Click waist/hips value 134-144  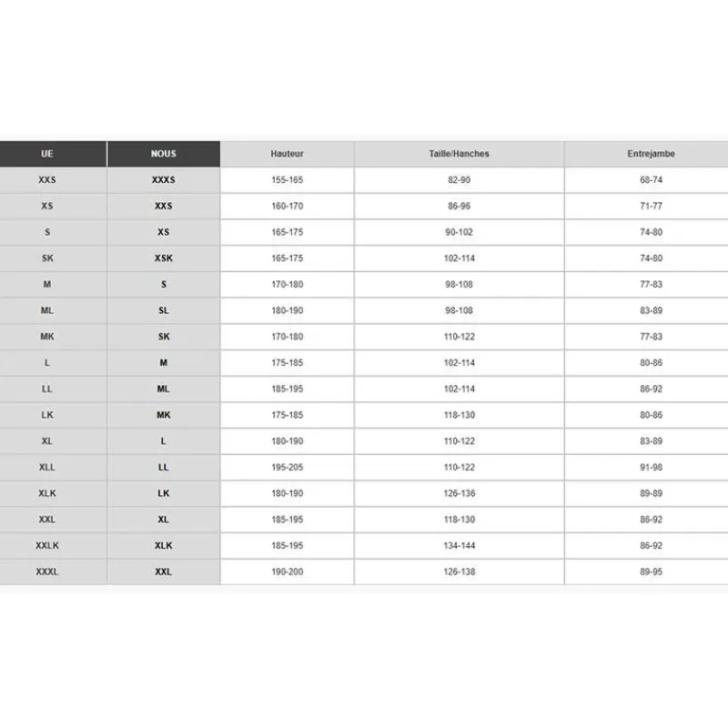pyautogui.click(x=460, y=545)
